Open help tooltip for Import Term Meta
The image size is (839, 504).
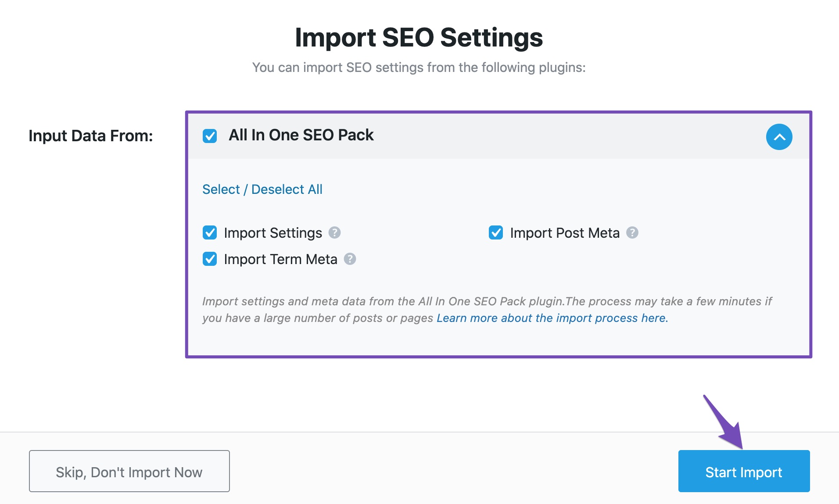[350, 259]
